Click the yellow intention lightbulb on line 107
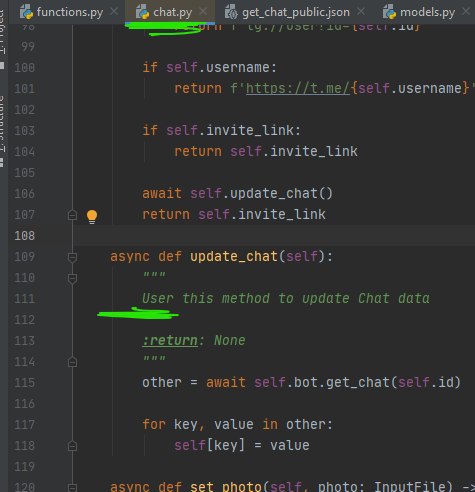The height and width of the screenshot is (492, 475). [x=92, y=216]
